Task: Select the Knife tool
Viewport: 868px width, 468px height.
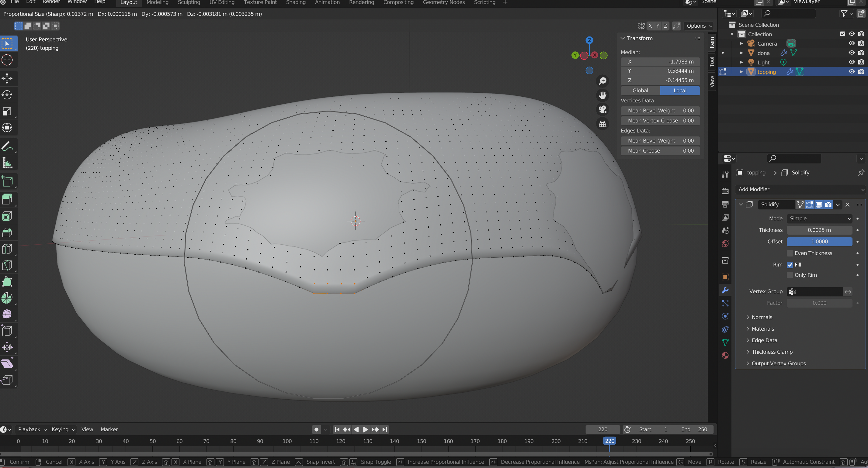Action: [7, 265]
